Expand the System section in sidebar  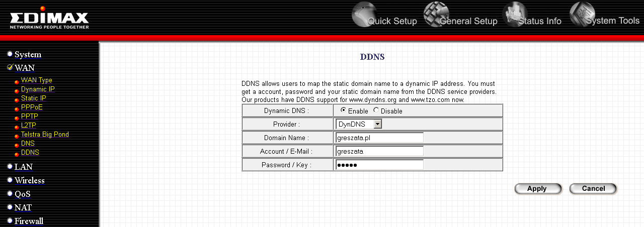click(x=28, y=54)
